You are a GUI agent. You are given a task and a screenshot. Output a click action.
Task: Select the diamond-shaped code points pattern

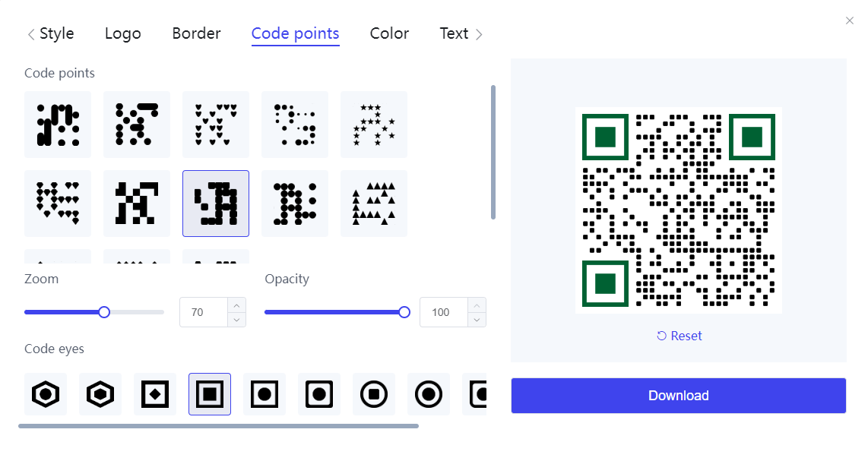(58, 204)
